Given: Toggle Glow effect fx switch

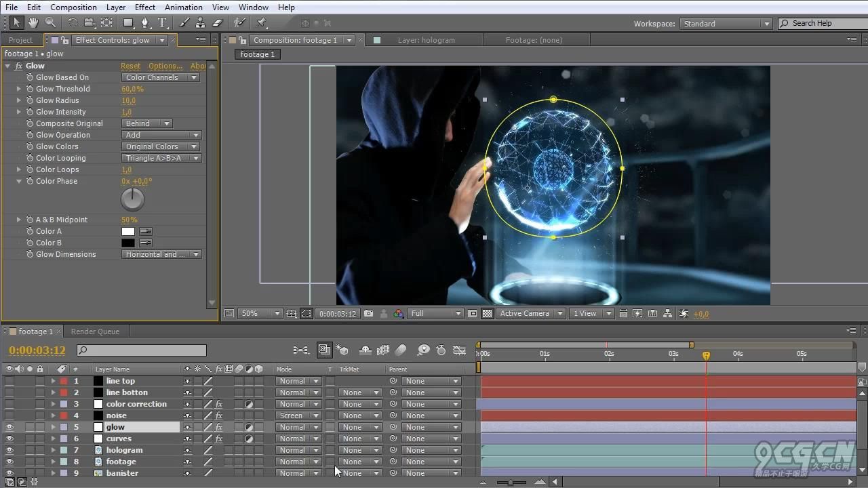Looking at the screenshot, I should 18,66.
